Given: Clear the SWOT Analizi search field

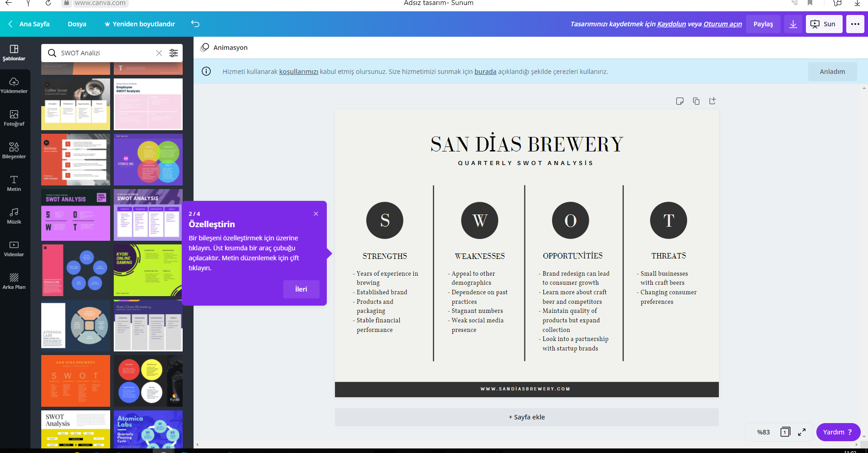Looking at the screenshot, I should (x=159, y=53).
